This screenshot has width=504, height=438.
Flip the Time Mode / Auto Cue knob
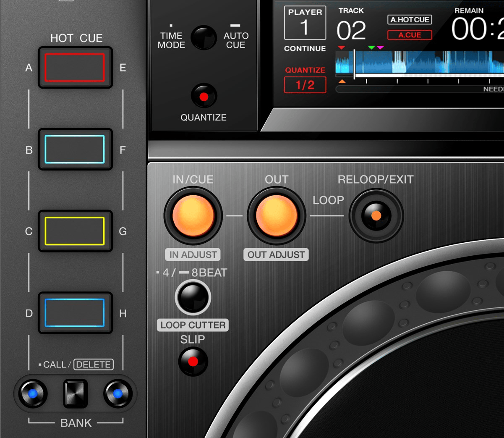point(204,38)
